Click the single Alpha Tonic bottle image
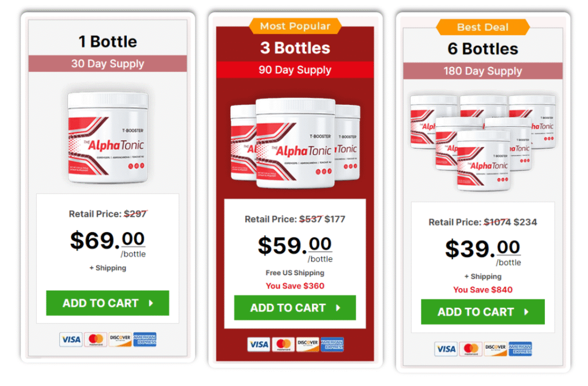This screenshot has width=588, height=386. [107, 138]
